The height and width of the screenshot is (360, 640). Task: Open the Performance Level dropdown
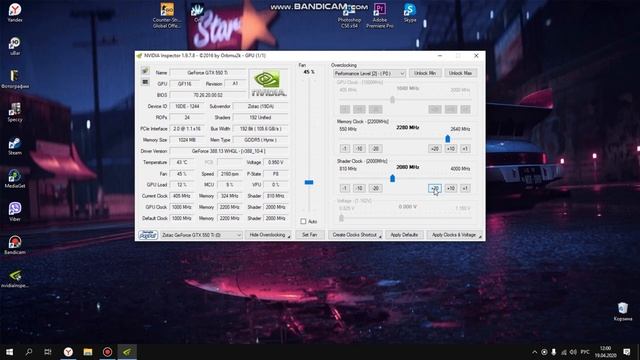[369, 73]
